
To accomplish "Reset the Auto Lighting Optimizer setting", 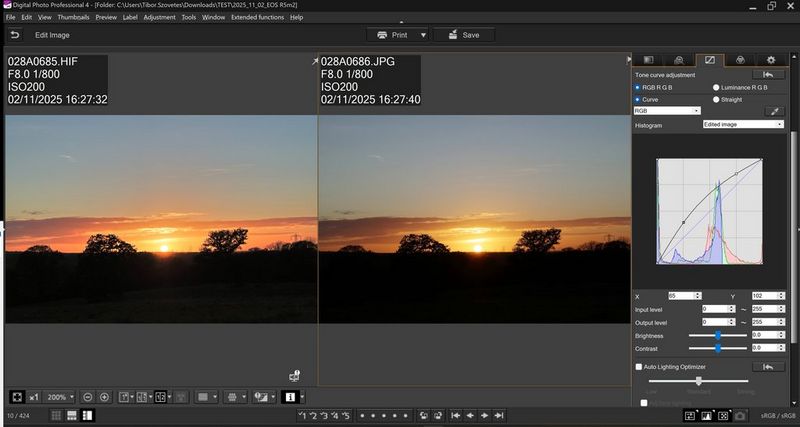I will coord(768,367).
